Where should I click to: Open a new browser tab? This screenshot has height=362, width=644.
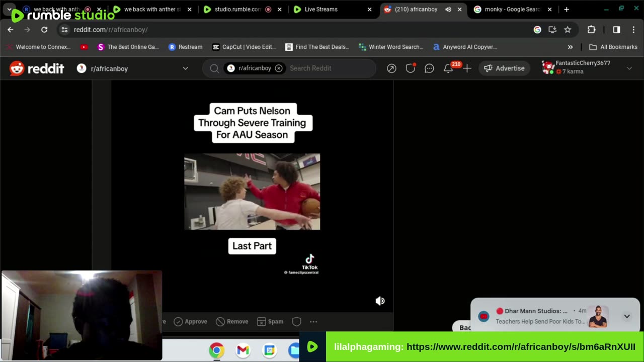tap(567, 9)
